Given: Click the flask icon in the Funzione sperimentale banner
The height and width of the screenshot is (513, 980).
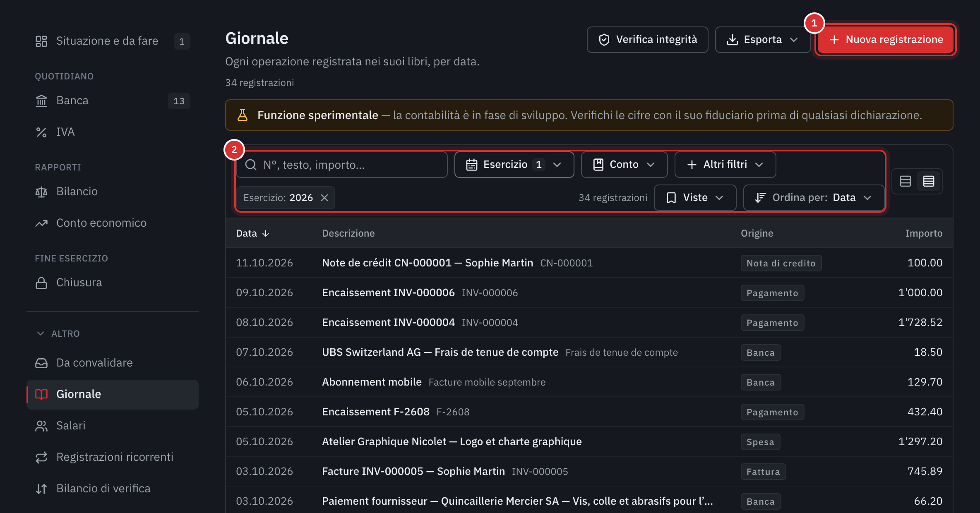Looking at the screenshot, I should tap(243, 115).
